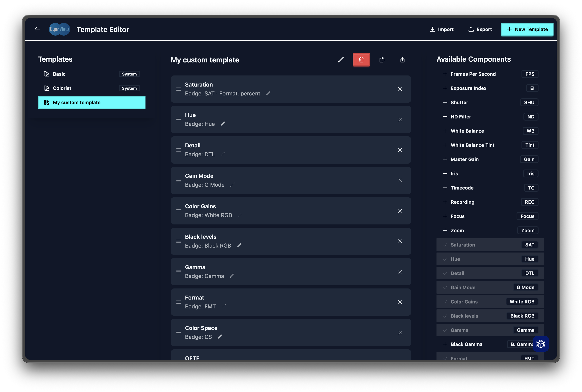
Task: Click the back arrow icon
Action: (x=37, y=29)
